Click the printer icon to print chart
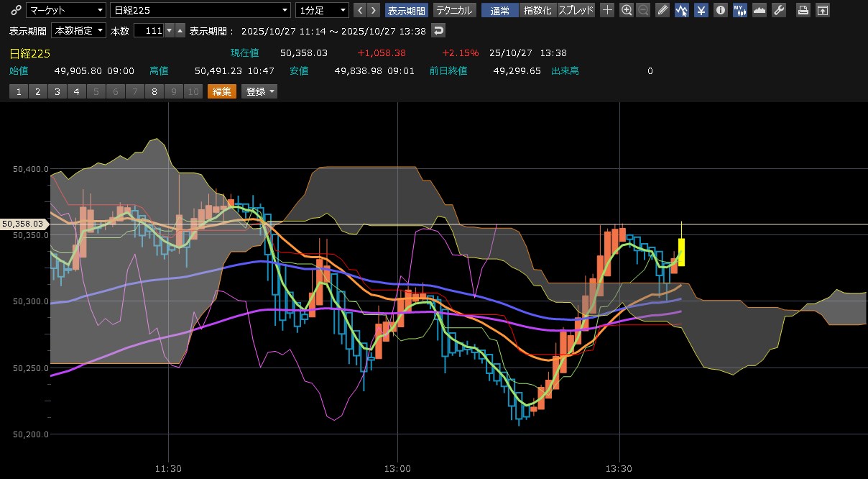This screenshot has width=868, height=479. [x=804, y=10]
